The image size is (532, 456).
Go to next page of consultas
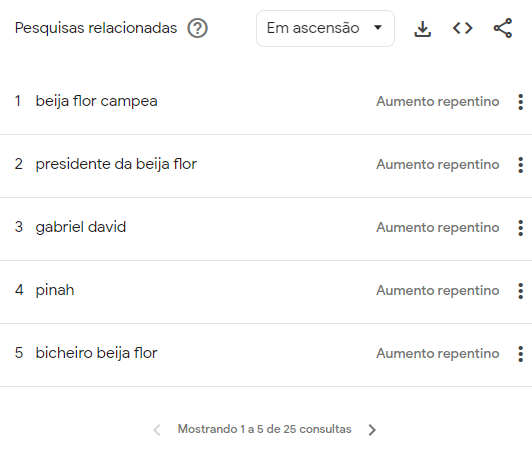tap(372, 430)
